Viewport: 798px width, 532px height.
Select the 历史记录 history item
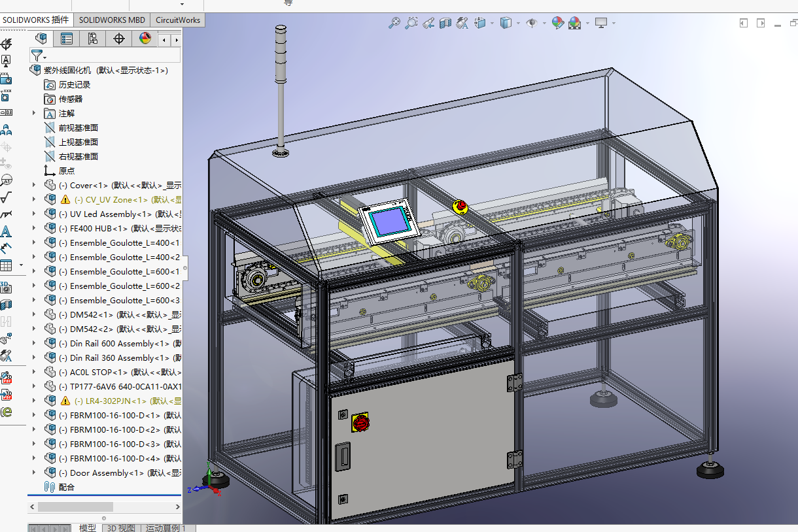67,84
